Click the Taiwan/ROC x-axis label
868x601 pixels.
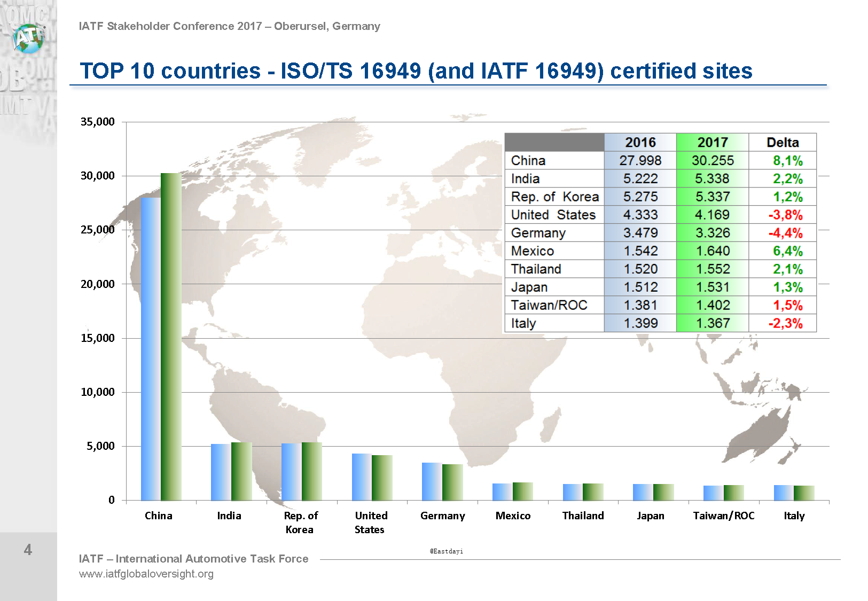point(724,516)
